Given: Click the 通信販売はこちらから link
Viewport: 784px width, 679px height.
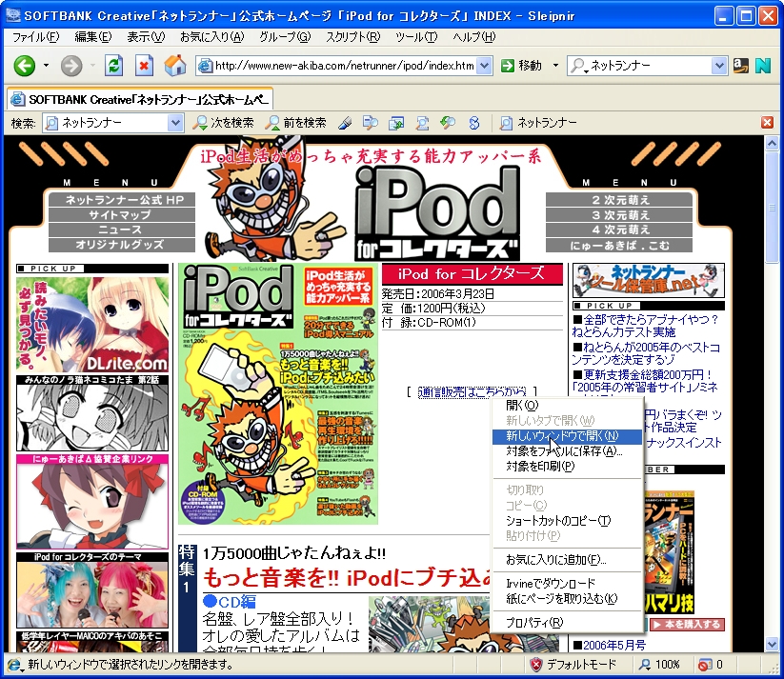Looking at the screenshot, I should [472, 392].
